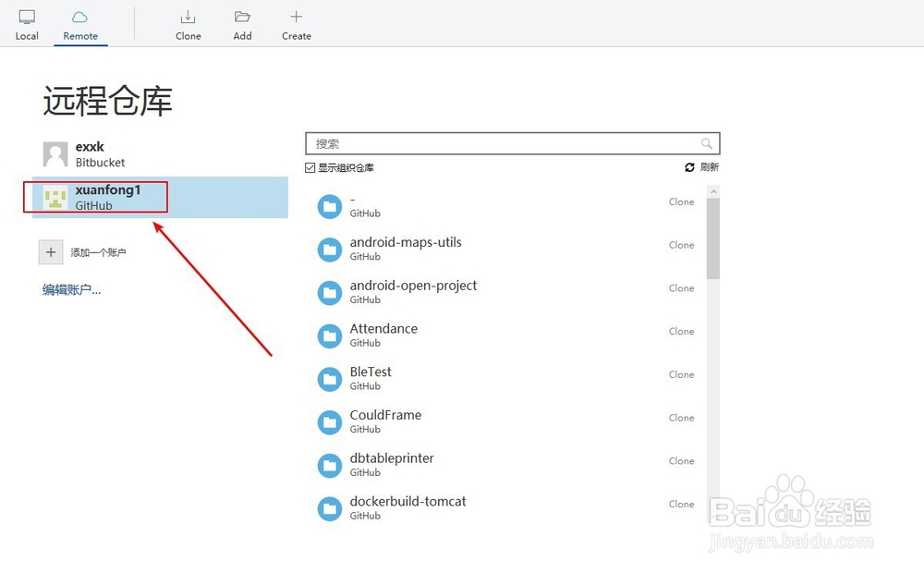Select the BleTest repository name
924x573 pixels.
pos(371,372)
